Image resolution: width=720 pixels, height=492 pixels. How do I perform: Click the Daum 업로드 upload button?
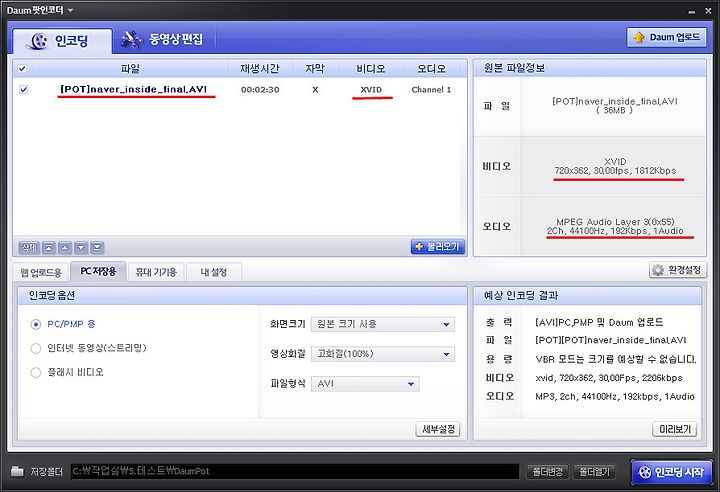click(666, 37)
